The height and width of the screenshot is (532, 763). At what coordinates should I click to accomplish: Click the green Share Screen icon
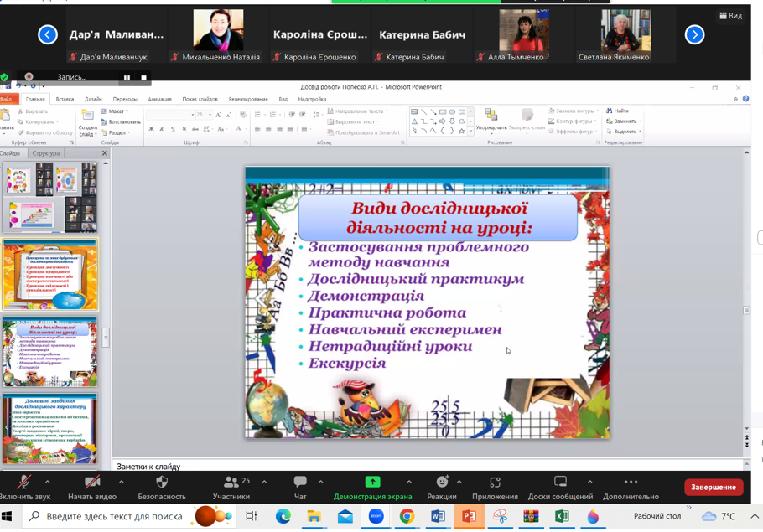372,482
